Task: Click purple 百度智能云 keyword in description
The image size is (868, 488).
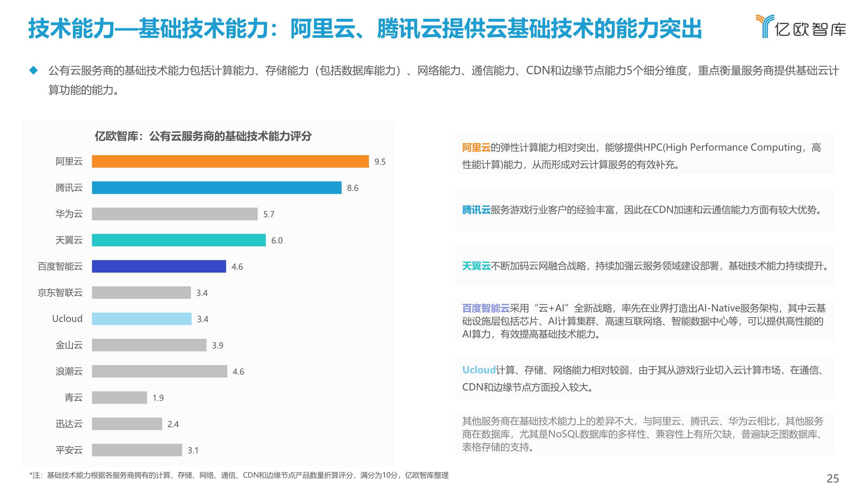Action: [x=485, y=308]
